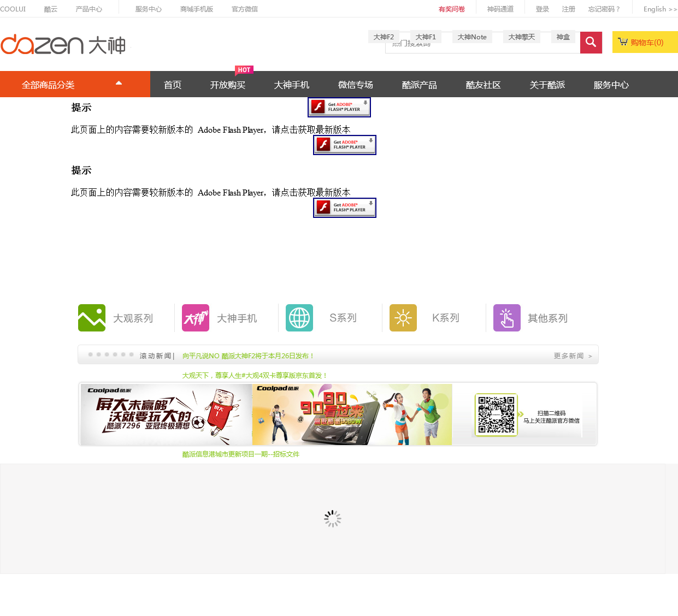Click the red search magnifier button
678x616 pixels.
click(x=591, y=42)
